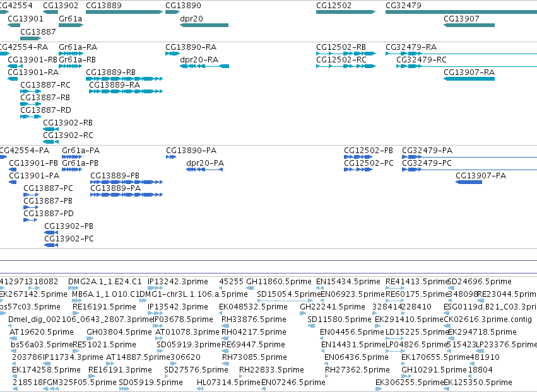Click the EN06436.5prime EST label
The width and height of the screenshot is (537, 392).
pyautogui.click(x=357, y=357)
